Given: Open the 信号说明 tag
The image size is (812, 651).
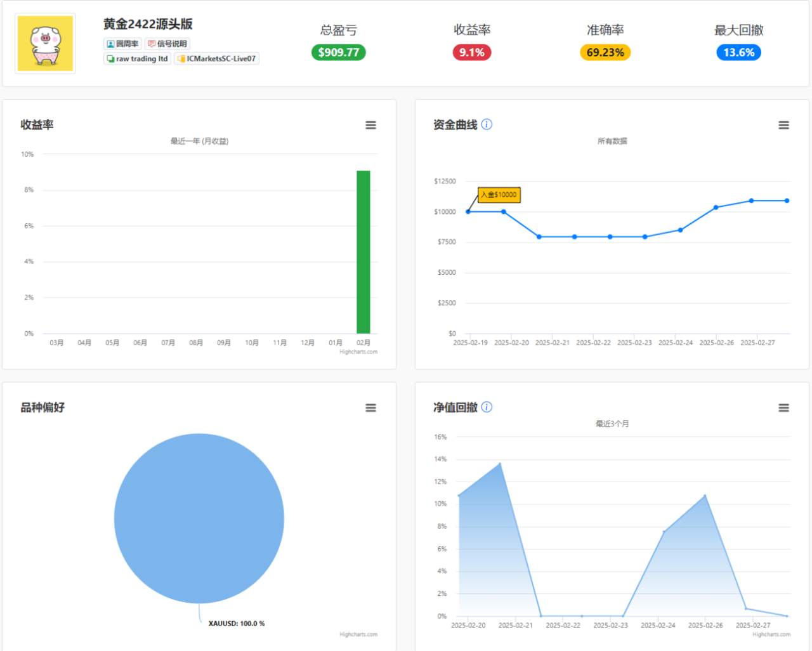Looking at the screenshot, I should click(167, 44).
